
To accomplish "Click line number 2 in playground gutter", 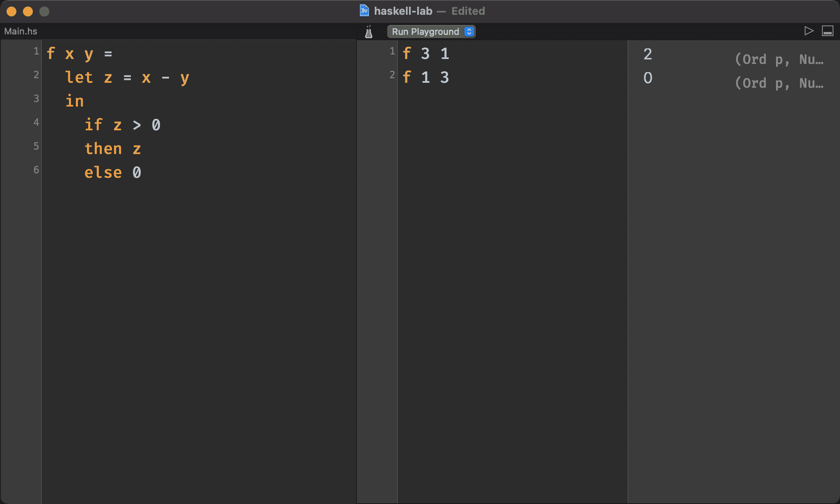I will click(392, 75).
